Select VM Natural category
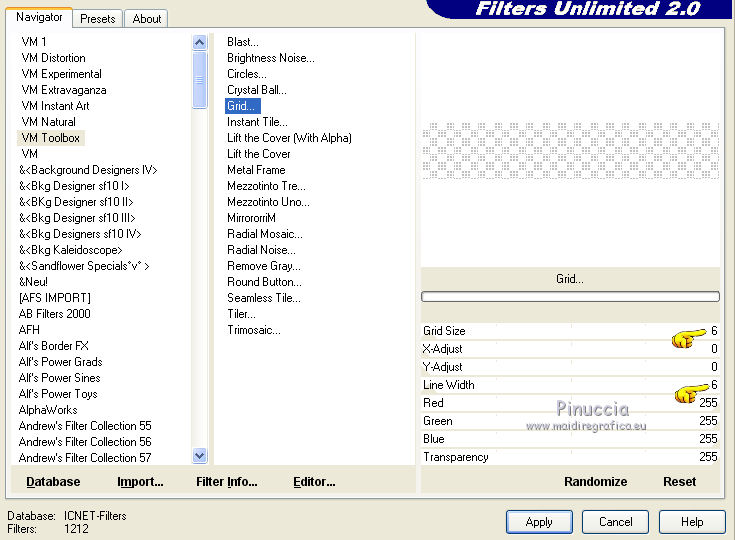Screen dimensions: 735x540 point(48,121)
